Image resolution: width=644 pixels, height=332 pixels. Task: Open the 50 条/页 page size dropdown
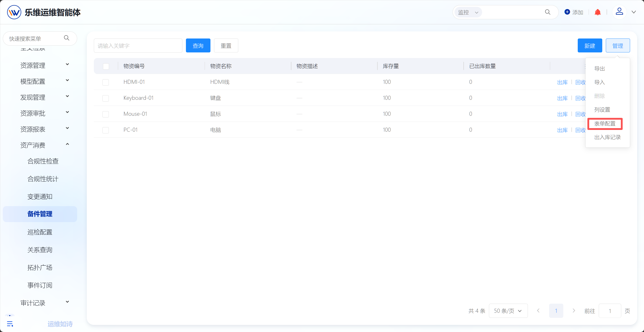[x=508, y=311]
